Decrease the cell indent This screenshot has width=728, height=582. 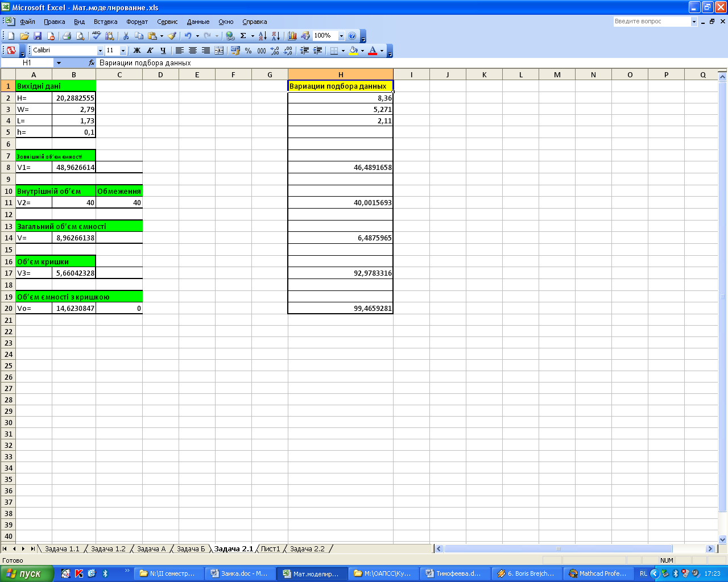point(305,51)
